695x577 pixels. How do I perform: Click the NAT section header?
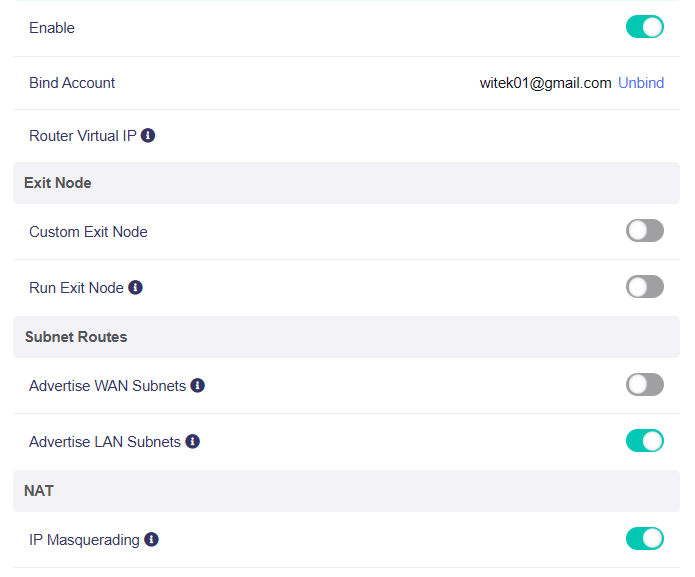(x=346, y=491)
